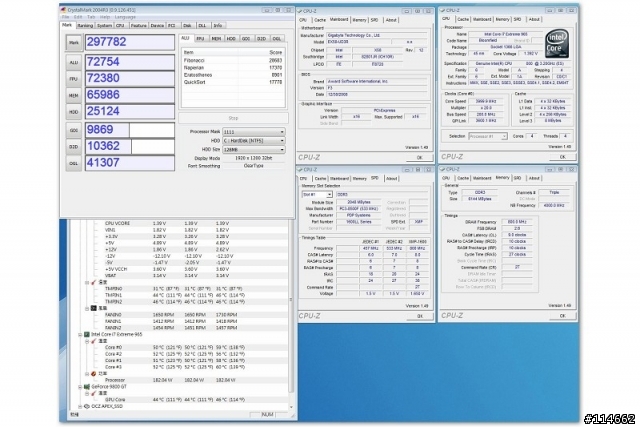Click the OCZ APEX_SSD drive icon

(x=87, y=406)
